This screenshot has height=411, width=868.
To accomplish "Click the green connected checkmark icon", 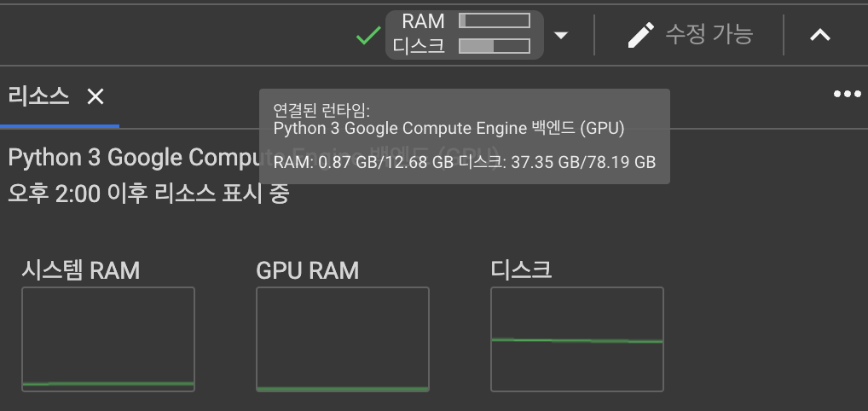I will (368, 35).
